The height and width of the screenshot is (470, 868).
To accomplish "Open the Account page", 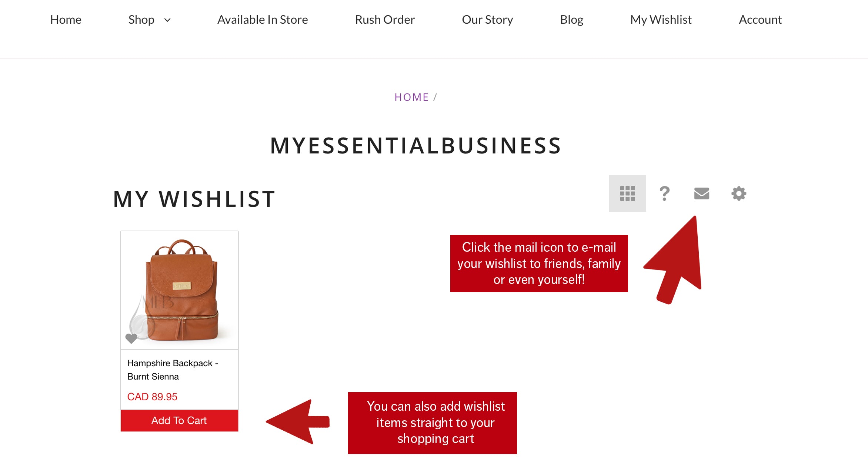I will (x=760, y=20).
